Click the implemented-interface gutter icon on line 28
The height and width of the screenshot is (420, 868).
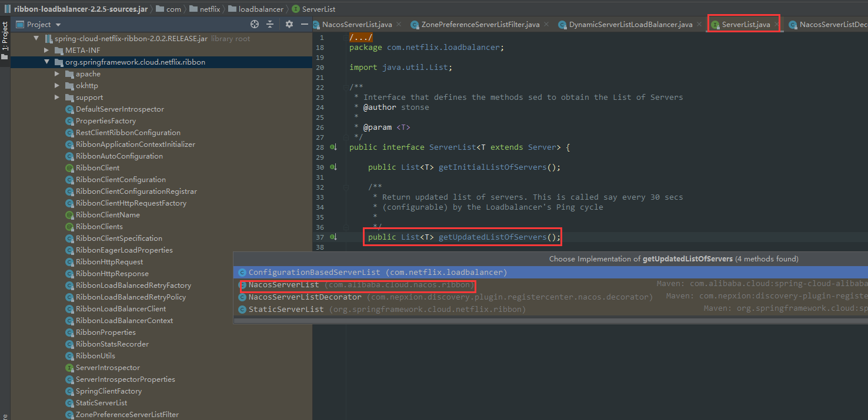pos(333,147)
